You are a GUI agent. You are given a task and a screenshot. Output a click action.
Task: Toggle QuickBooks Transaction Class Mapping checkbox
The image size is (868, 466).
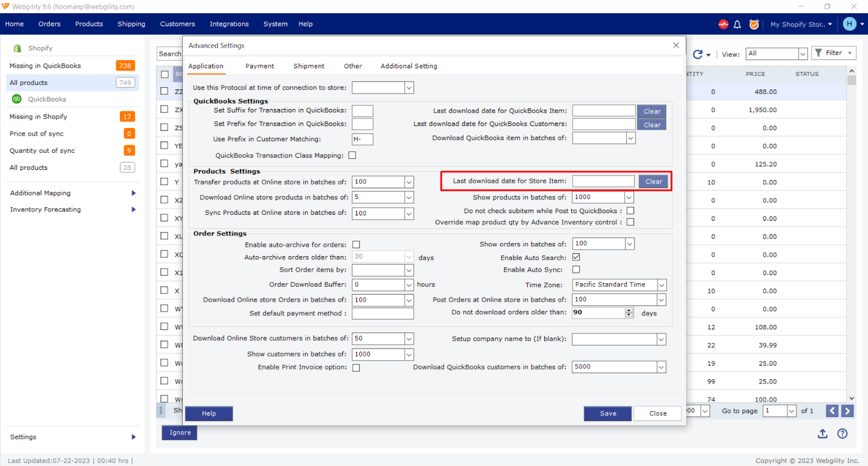352,155
